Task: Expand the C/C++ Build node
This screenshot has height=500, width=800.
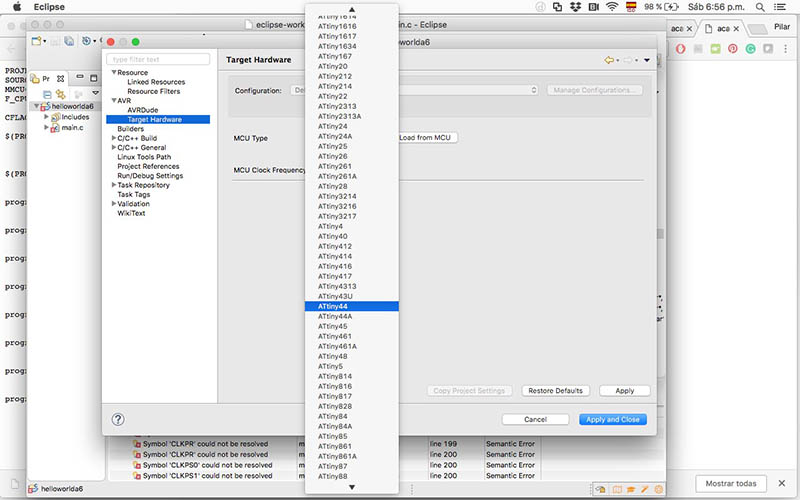Action: [114, 138]
